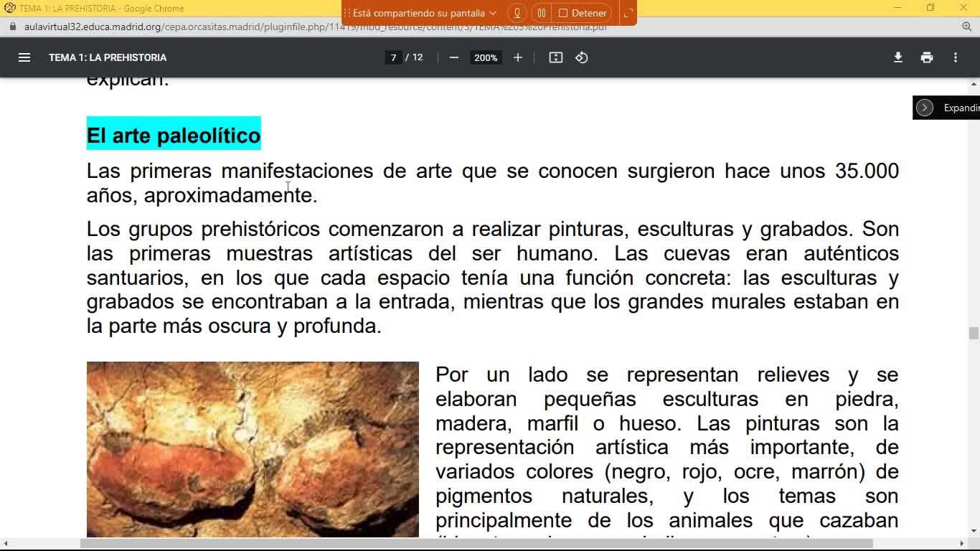Click the document title TEMA 1: LA PREHISTORIA

[108, 57]
